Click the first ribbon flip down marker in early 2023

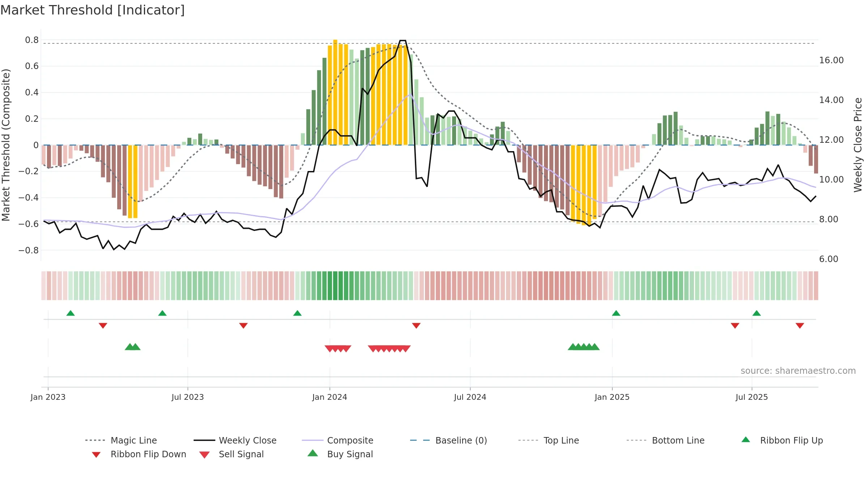(103, 326)
